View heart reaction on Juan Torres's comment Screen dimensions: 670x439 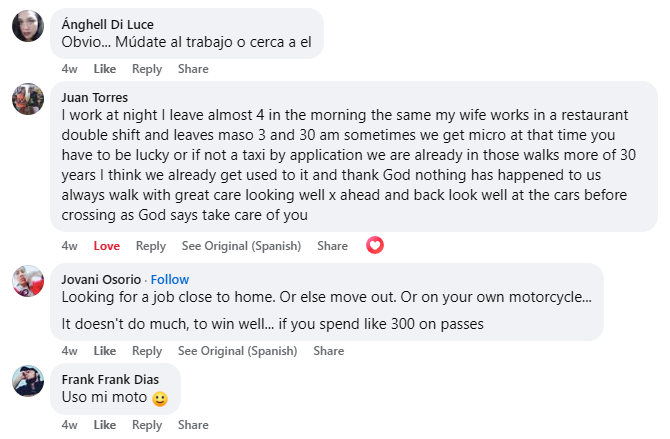[x=375, y=245]
